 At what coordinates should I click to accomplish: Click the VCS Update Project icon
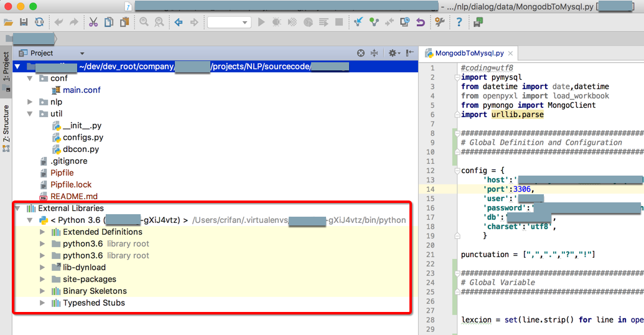pos(358,22)
